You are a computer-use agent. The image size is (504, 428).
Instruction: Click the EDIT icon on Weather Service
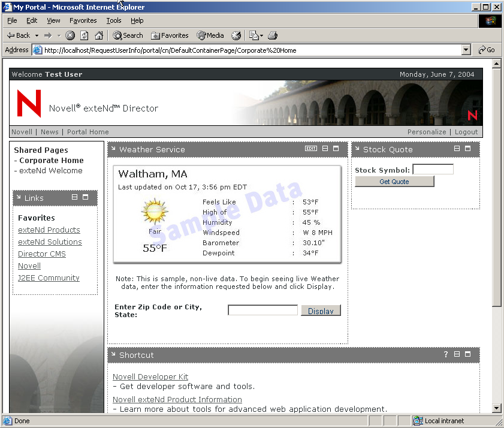point(311,148)
